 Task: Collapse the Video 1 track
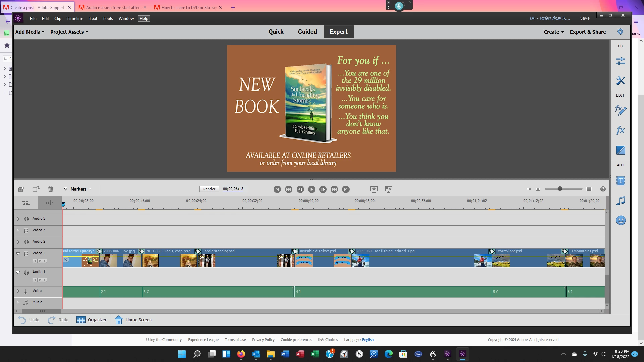coord(18,253)
